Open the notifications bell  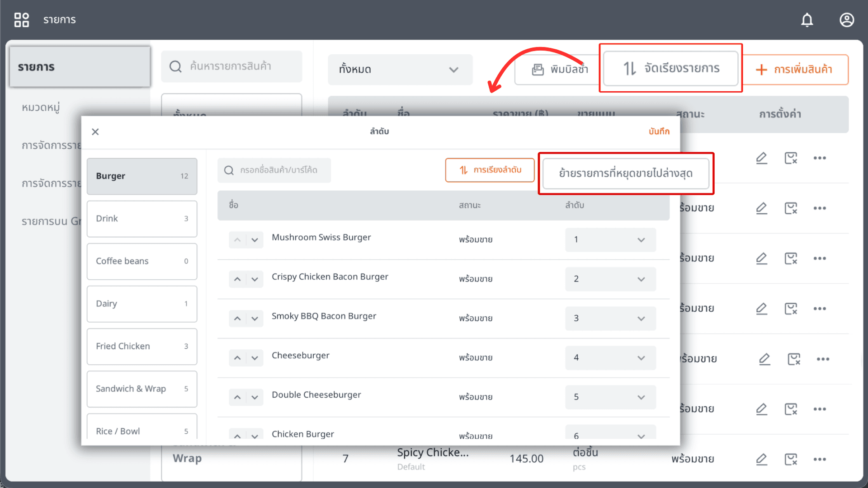point(807,20)
